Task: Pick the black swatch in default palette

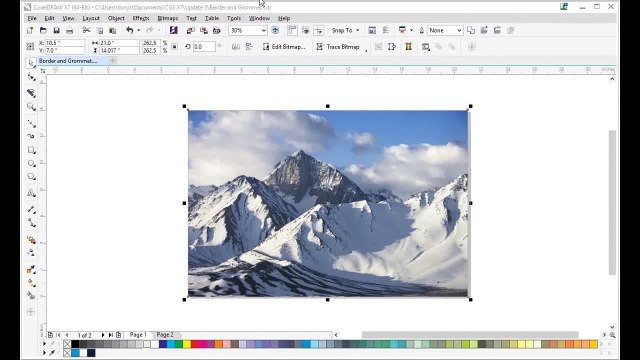Action: (x=75, y=344)
